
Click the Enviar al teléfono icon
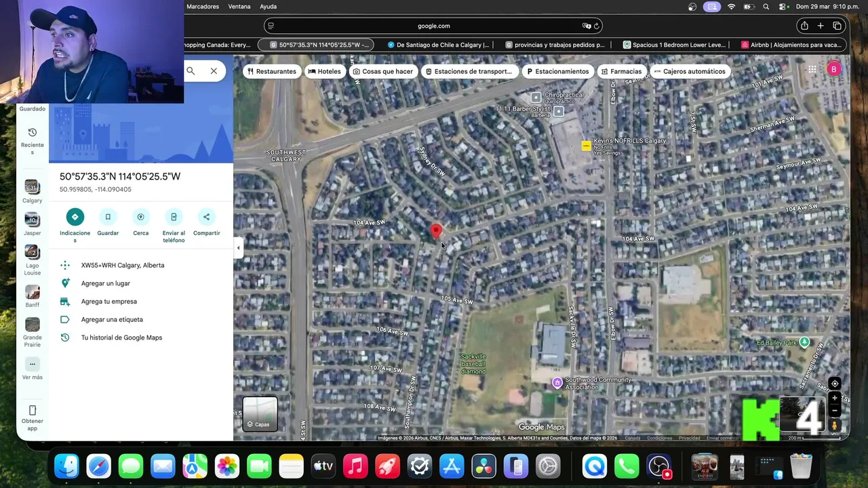pyautogui.click(x=174, y=217)
